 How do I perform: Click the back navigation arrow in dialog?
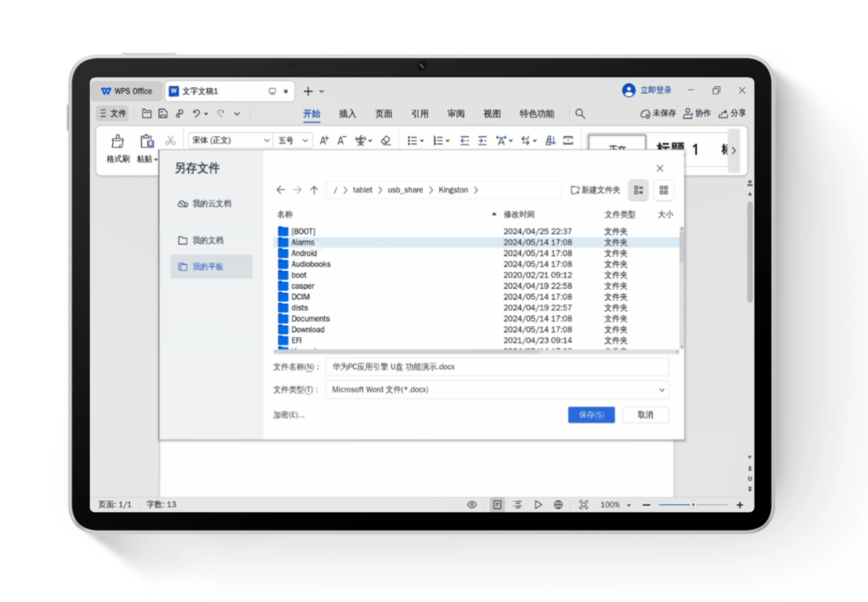pyautogui.click(x=280, y=190)
